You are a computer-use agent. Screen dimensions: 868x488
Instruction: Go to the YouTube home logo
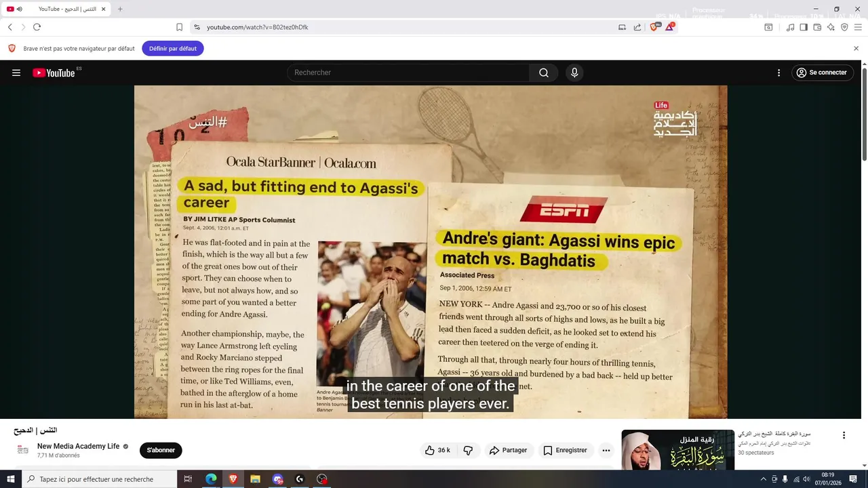pos(54,73)
